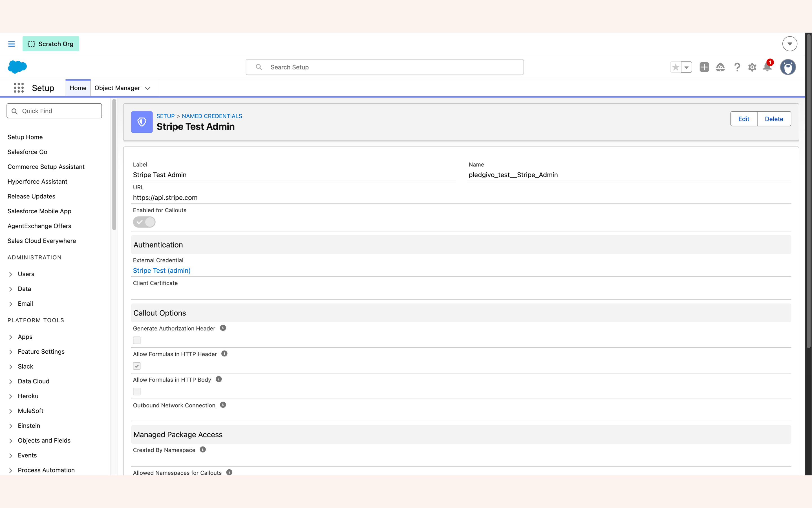Click the circled dropdown arrow at top right
This screenshot has height=508, width=812.
click(x=789, y=44)
